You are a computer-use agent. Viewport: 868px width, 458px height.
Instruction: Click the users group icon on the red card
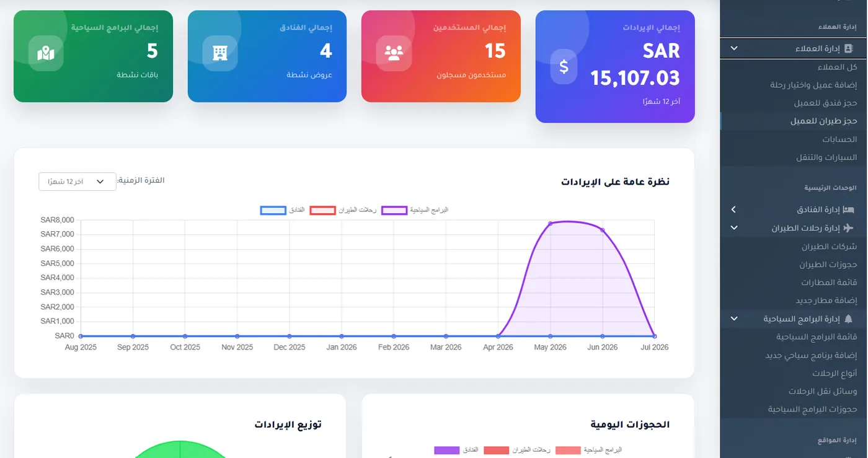tap(394, 53)
